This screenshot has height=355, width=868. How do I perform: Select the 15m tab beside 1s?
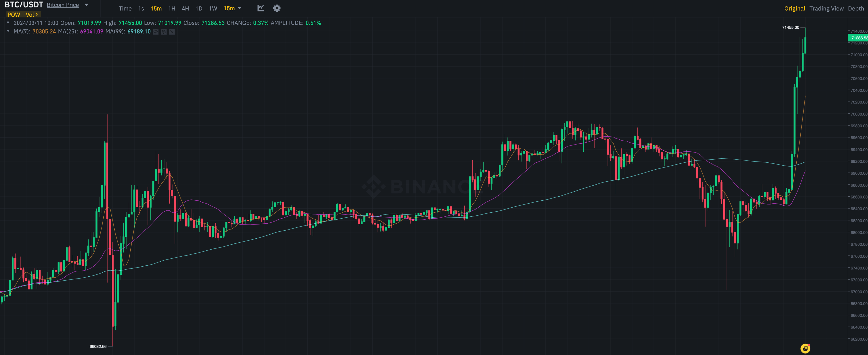156,8
